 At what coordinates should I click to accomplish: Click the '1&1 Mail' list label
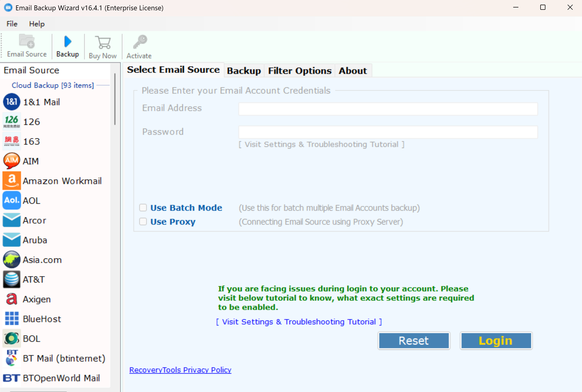coord(41,102)
